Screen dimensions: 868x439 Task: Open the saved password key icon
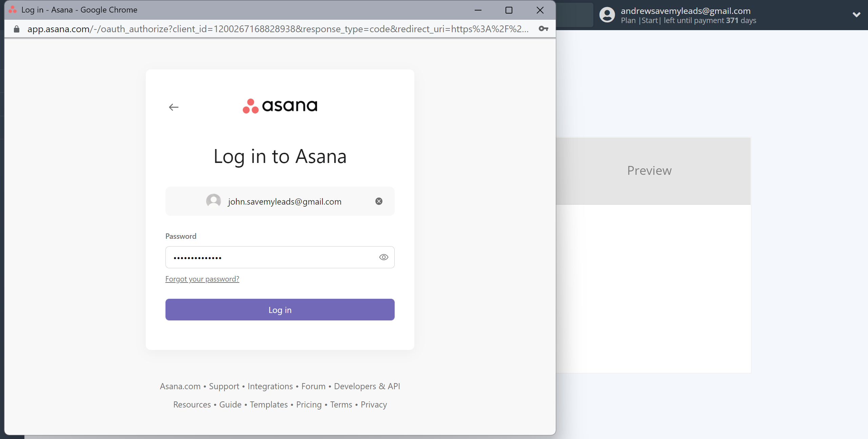tap(543, 29)
